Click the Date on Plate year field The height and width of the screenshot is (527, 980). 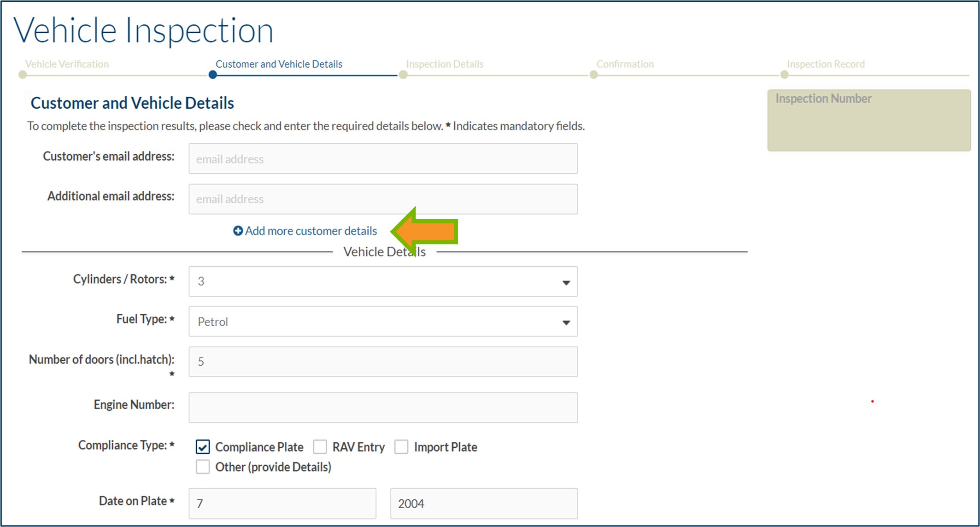click(x=484, y=504)
